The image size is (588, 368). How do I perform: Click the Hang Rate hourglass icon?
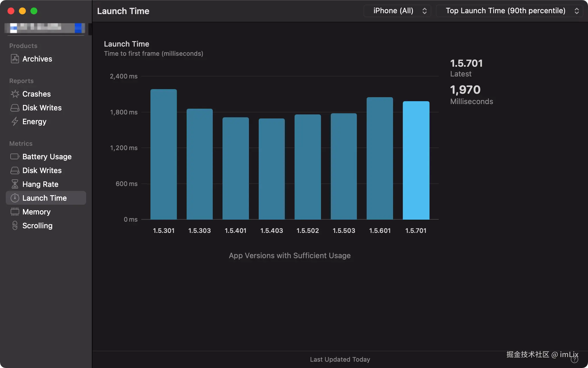click(15, 184)
